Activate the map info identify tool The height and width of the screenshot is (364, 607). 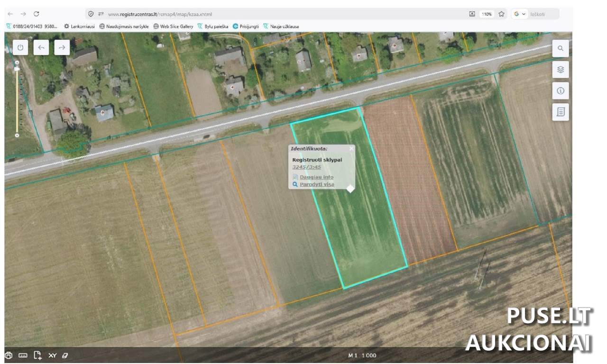tap(561, 91)
